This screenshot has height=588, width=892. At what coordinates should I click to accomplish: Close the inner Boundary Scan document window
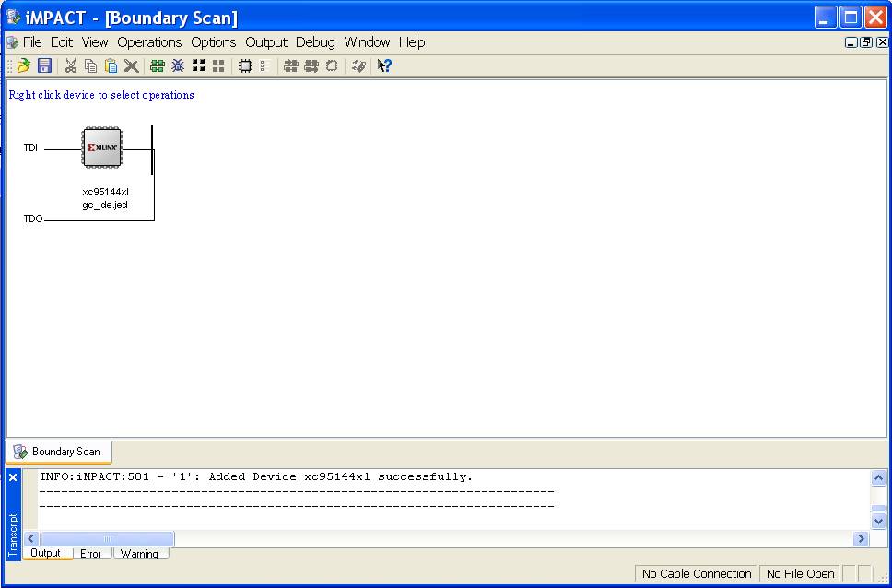(882, 42)
